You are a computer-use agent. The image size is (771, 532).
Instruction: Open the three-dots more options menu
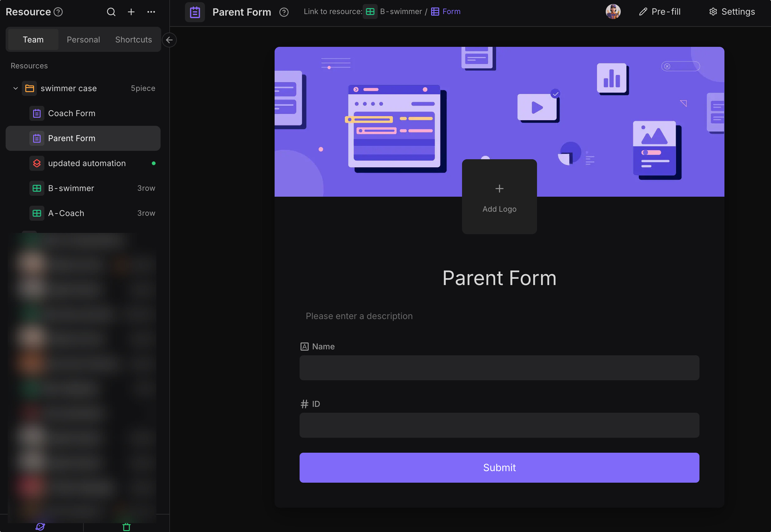pos(151,12)
